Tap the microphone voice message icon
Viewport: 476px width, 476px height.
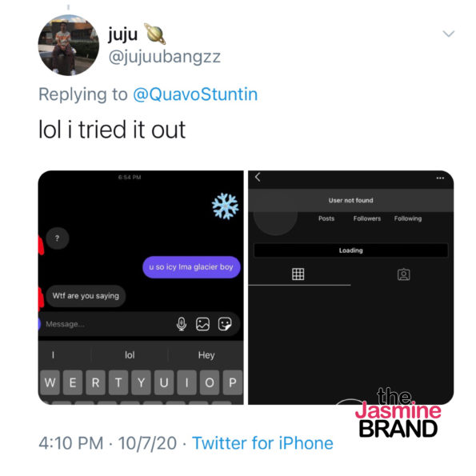[x=182, y=324]
